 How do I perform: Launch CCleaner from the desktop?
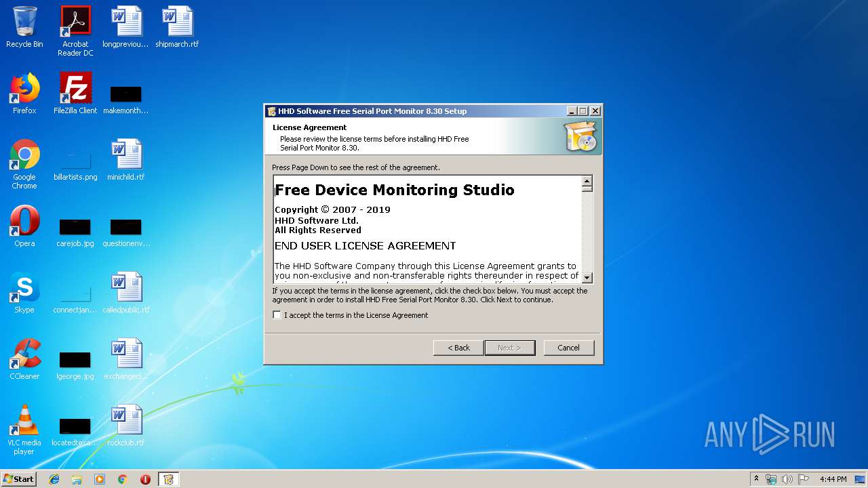[24, 359]
